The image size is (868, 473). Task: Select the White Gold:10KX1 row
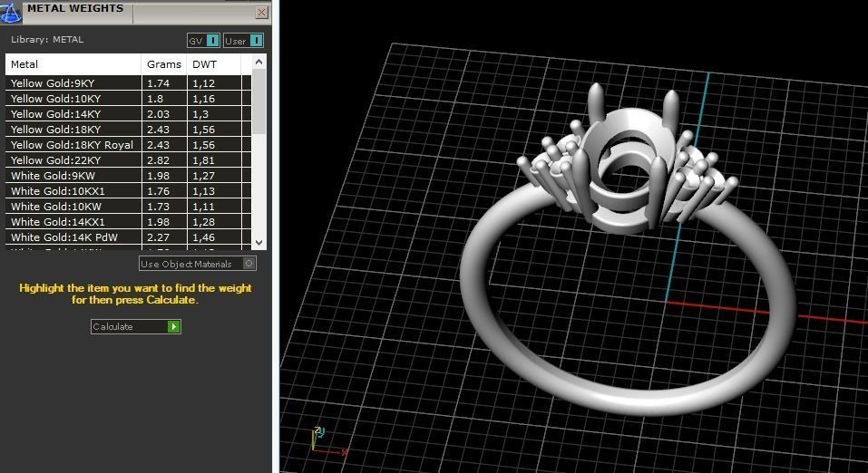pos(128,191)
